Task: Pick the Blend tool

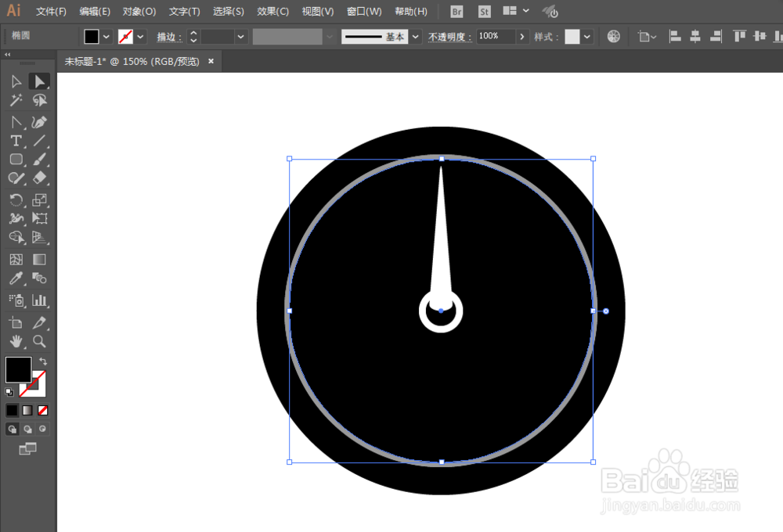Action: [x=39, y=278]
